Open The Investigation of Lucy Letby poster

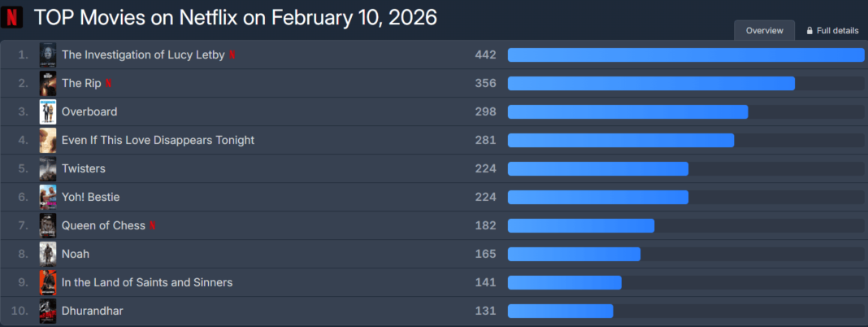(x=48, y=55)
